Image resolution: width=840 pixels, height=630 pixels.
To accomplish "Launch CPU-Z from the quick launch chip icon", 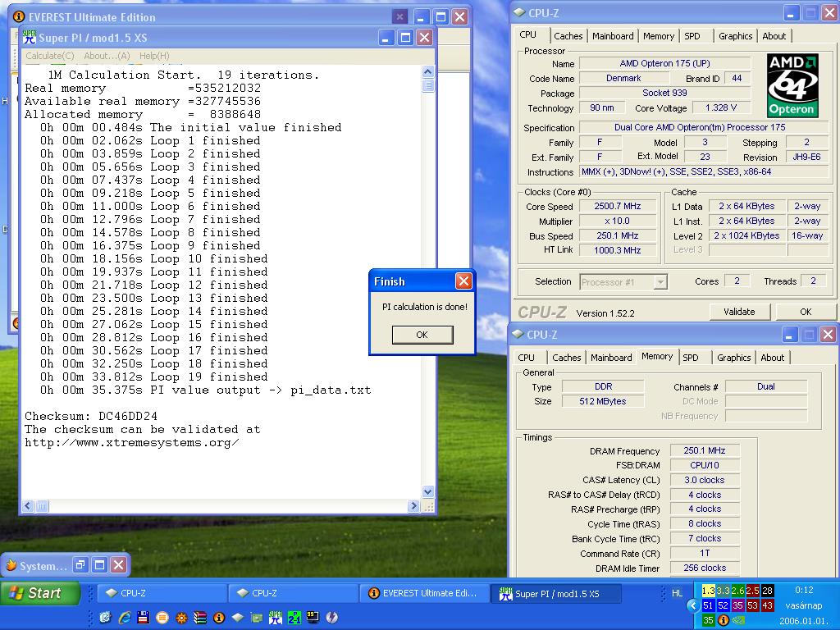I will pos(238,618).
